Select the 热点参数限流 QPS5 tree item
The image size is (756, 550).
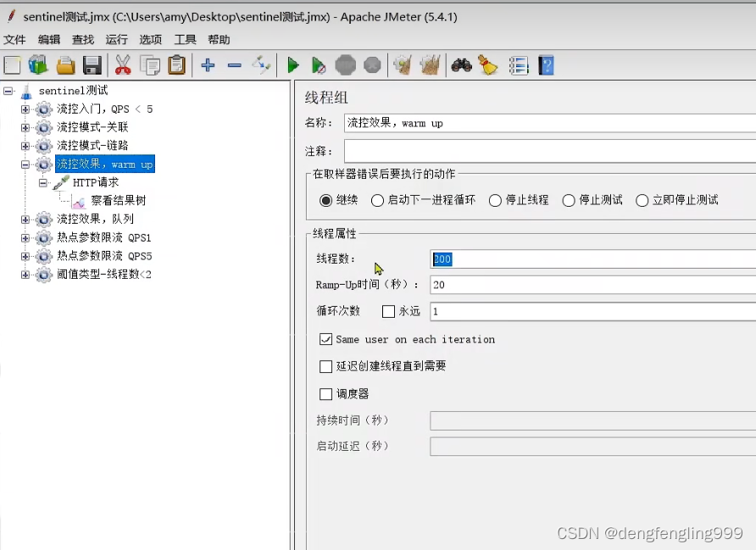click(x=104, y=256)
